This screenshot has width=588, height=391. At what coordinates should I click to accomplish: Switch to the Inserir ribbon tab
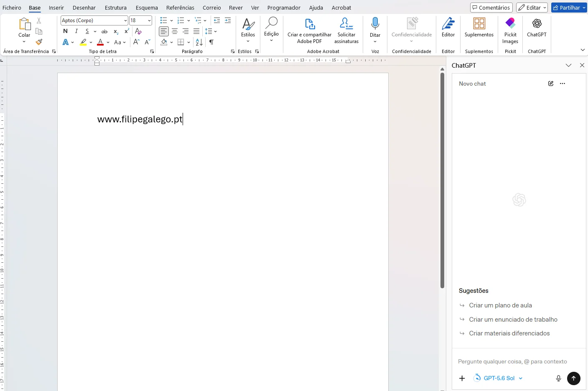[56, 8]
